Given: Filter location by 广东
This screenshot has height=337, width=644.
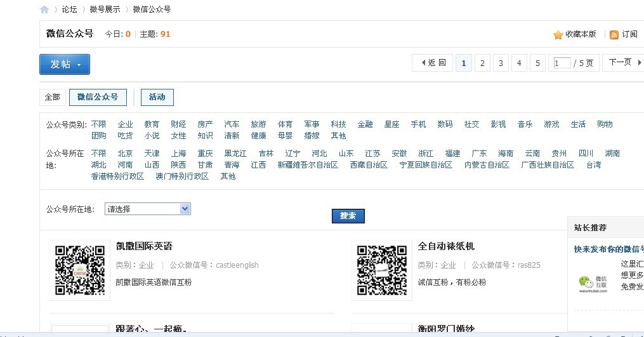Looking at the screenshot, I should pos(479,154).
